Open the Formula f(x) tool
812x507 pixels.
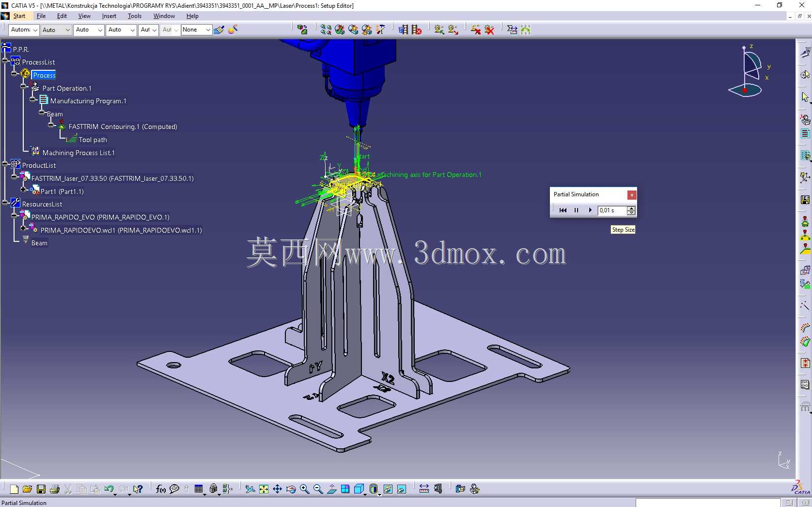161,489
